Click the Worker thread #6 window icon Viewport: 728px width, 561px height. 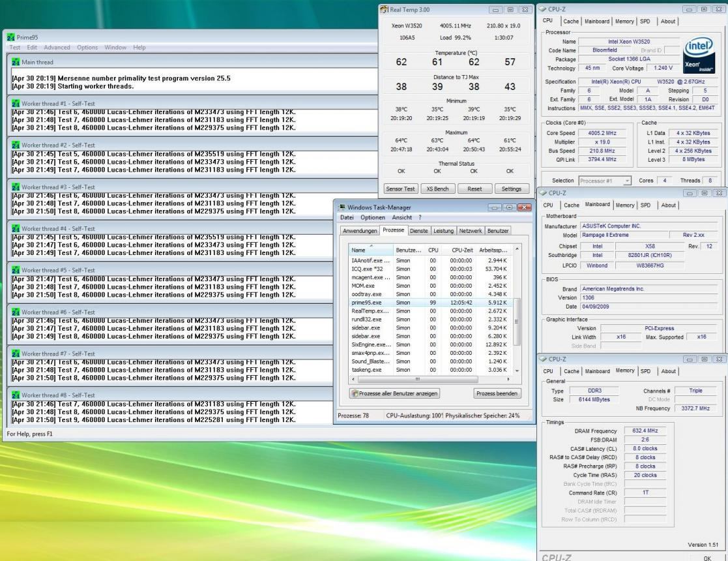click(16, 312)
